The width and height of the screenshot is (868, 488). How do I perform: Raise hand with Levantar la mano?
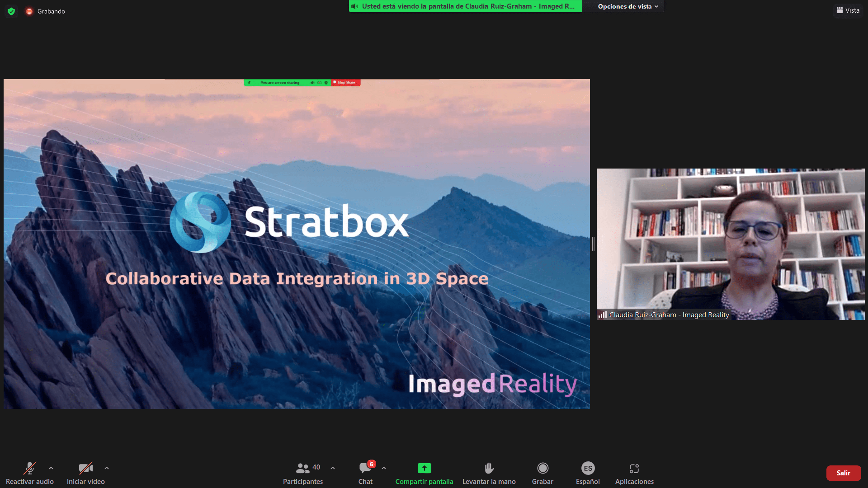pyautogui.click(x=489, y=473)
